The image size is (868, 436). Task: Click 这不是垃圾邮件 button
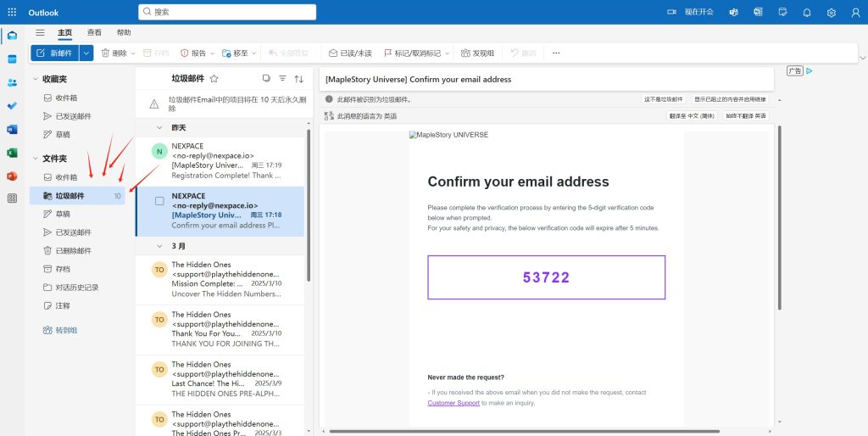click(663, 99)
